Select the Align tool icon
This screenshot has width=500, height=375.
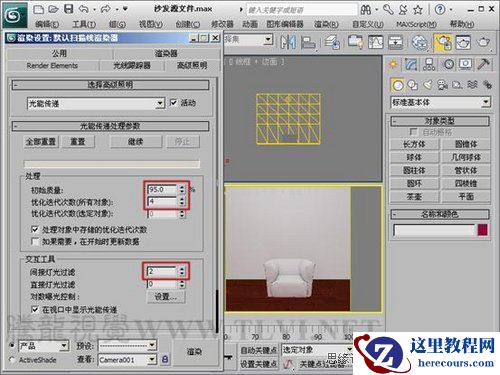point(308,42)
